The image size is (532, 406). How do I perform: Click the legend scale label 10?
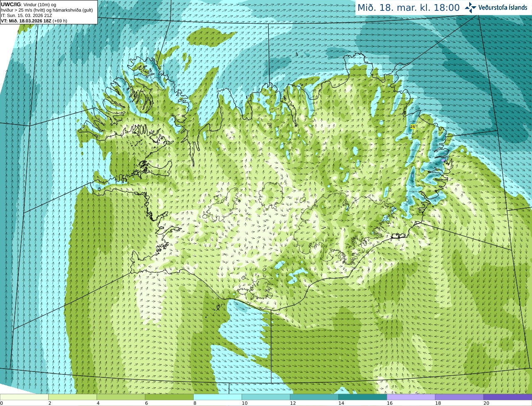click(244, 403)
